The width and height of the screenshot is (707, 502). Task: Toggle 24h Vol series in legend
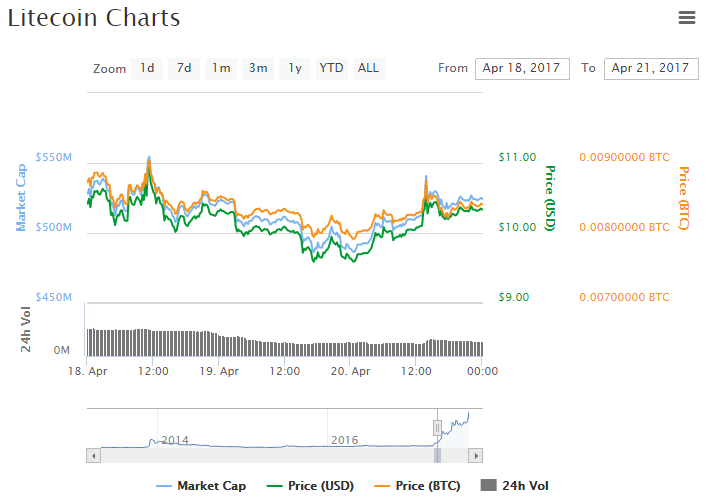click(x=515, y=486)
